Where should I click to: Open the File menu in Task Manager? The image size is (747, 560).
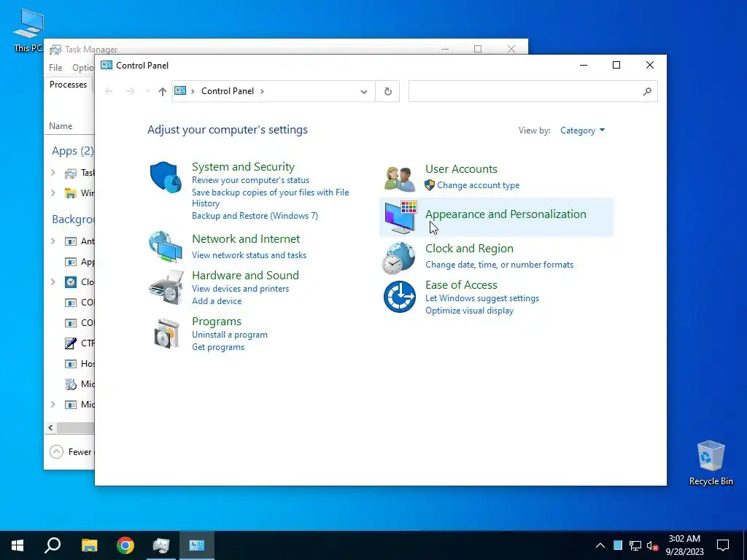click(55, 68)
